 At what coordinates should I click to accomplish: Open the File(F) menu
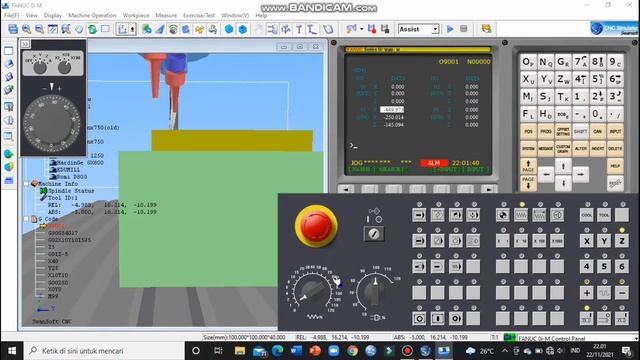coord(11,15)
